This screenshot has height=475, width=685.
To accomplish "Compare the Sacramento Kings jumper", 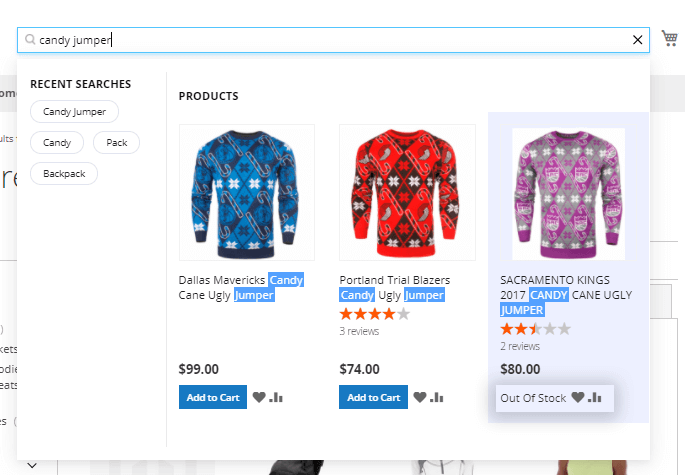I will coord(595,397).
